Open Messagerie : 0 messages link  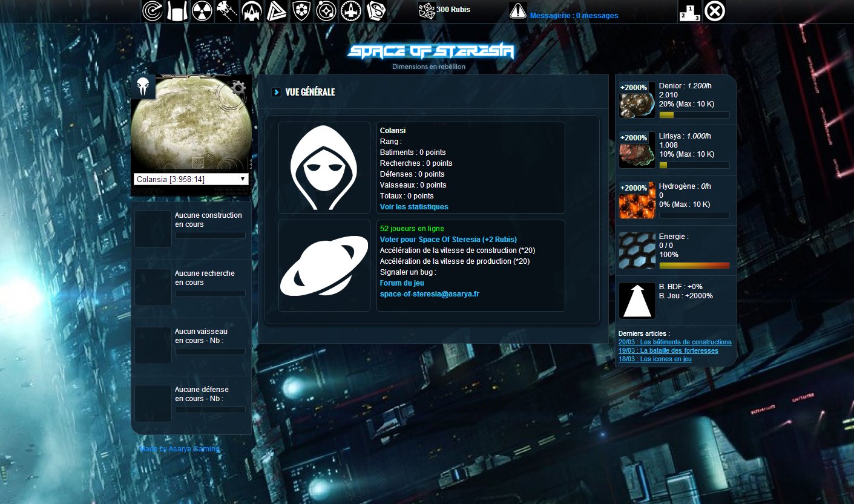[574, 16]
